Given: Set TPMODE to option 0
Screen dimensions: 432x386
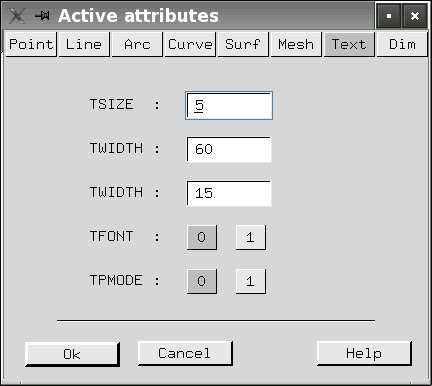Looking at the screenshot, I should 202,281.
